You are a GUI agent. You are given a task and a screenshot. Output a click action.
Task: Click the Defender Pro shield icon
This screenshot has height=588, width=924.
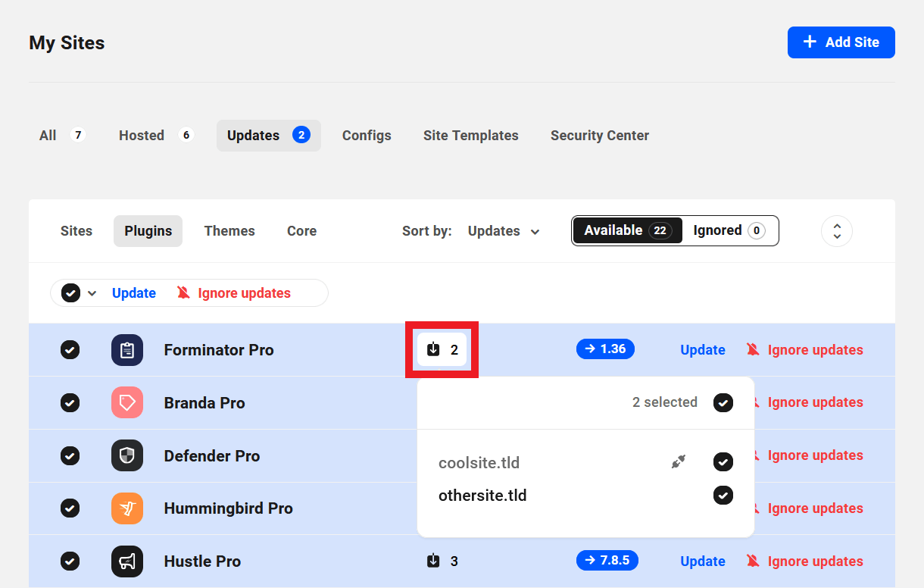click(127, 455)
